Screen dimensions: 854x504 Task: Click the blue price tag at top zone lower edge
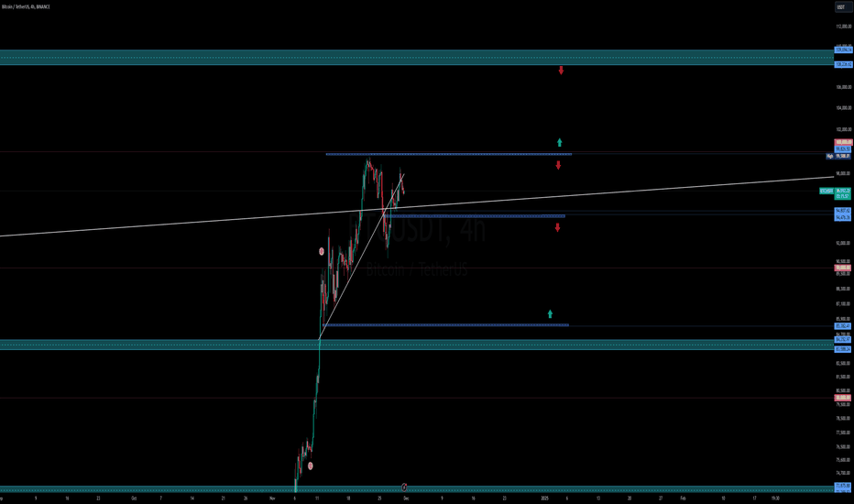pyautogui.click(x=843, y=64)
